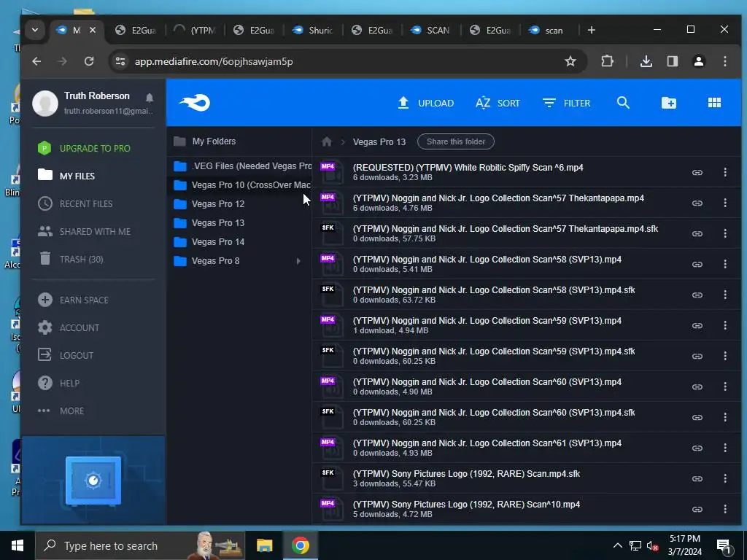Screen dimensions: 747x560
Task: Open Chrome extensions puzzle icon
Action: tap(607, 61)
